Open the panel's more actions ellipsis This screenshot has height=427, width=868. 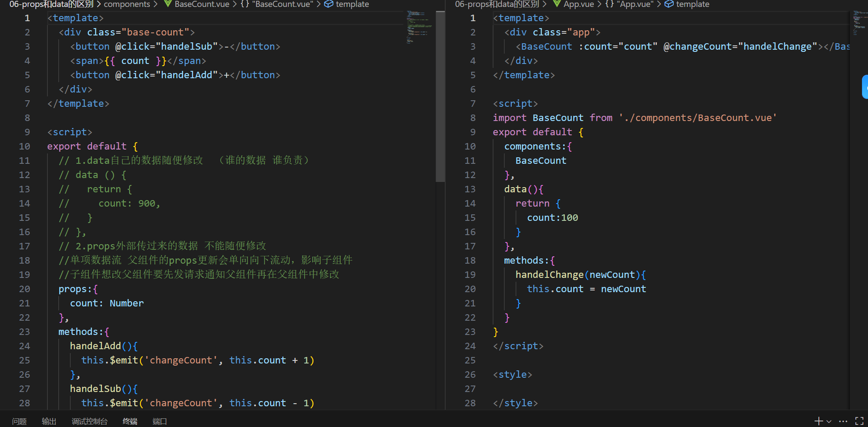tap(843, 421)
